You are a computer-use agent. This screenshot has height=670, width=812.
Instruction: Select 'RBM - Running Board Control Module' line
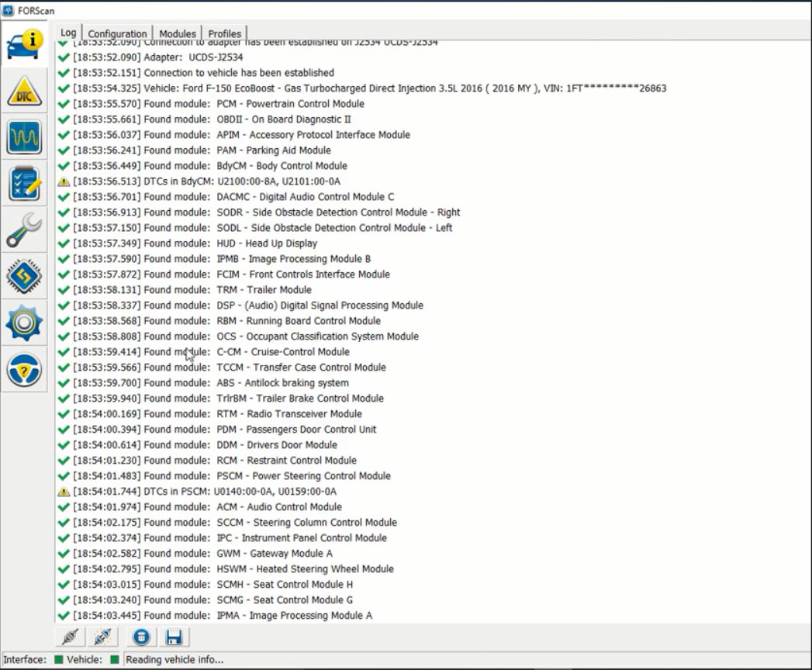226,321
